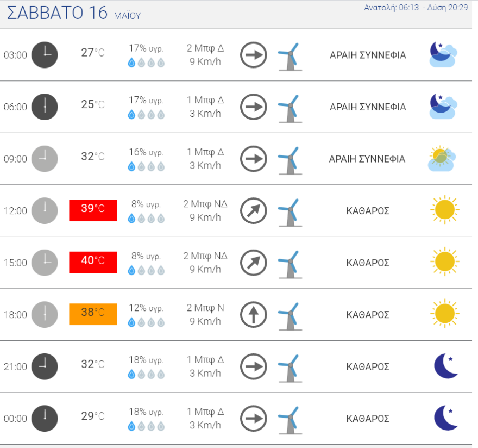Click the crescent moon icon at 21:00
Image resolution: width=478 pixels, height=448 pixels.
(x=446, y=366)
